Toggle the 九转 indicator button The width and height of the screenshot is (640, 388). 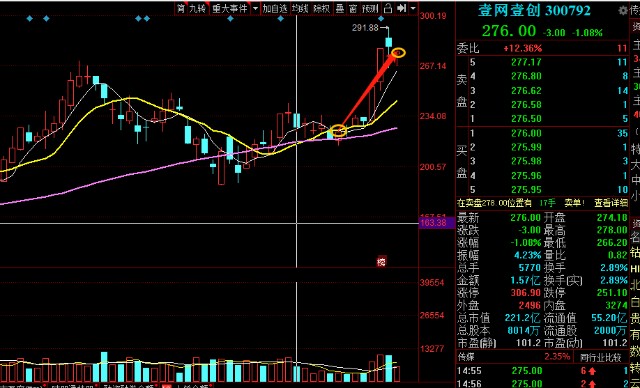pos(197,8)
